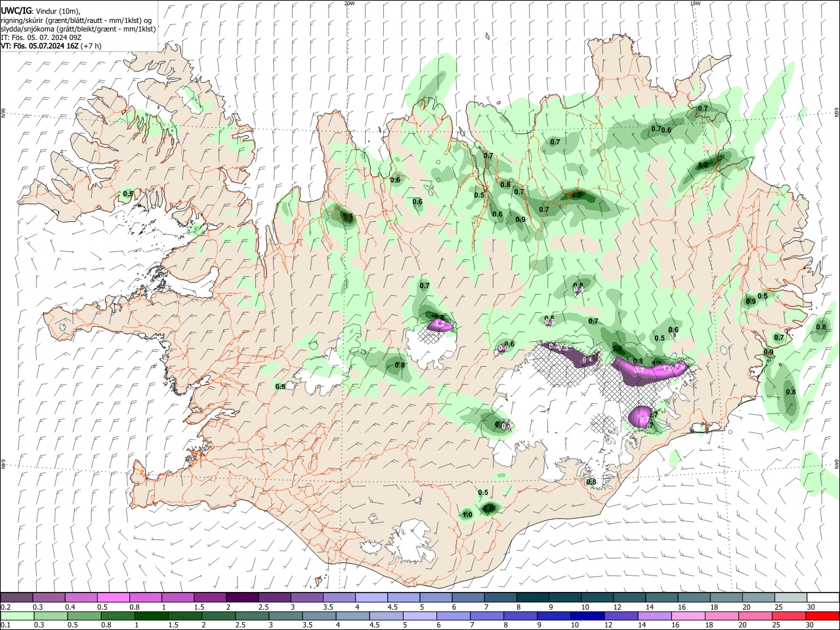Viewport: 840px width, 630px height.
Task: Click the 'IT: Fös. 05. 07. 2024 09Z' line
Action: point(41,38)
